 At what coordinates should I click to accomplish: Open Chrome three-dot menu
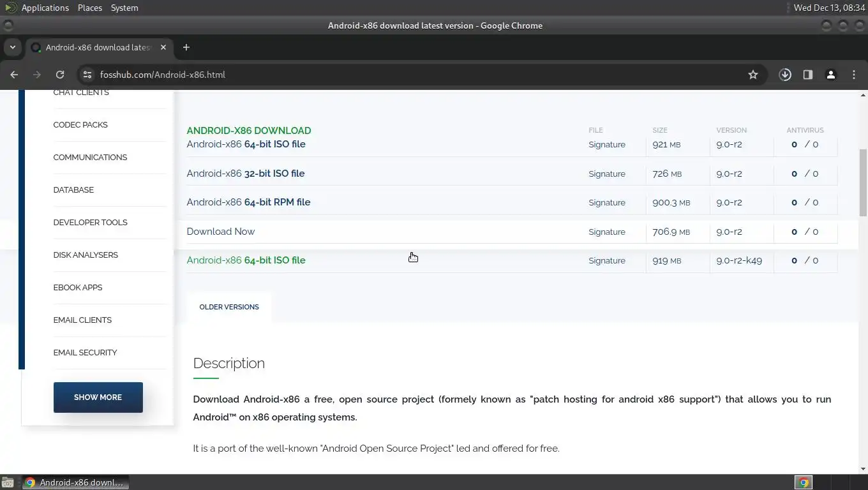(854, 75)
